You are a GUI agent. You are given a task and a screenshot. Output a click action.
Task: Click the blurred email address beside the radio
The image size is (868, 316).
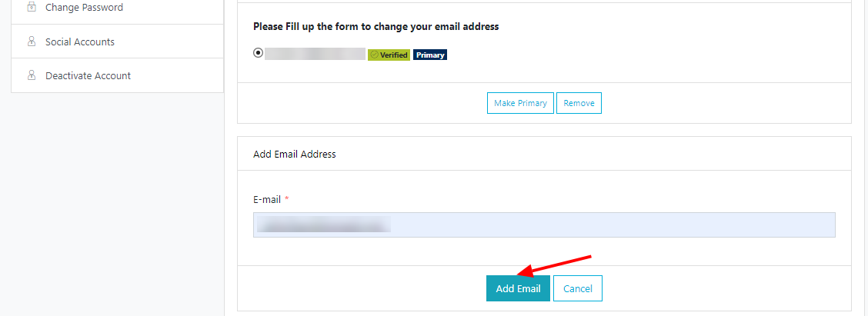[x=315, y=54]
